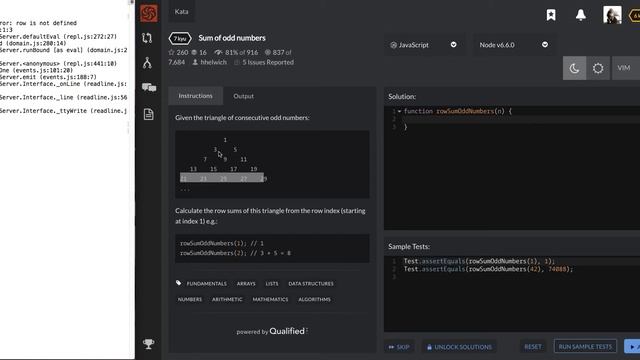Click the DATA STRUCTURES tag

311,284
